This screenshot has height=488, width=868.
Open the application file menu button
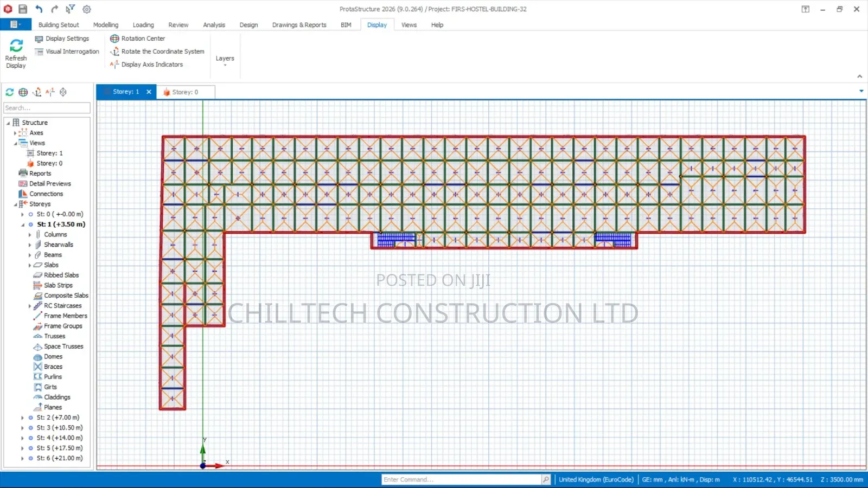click(x=16, y=24)
